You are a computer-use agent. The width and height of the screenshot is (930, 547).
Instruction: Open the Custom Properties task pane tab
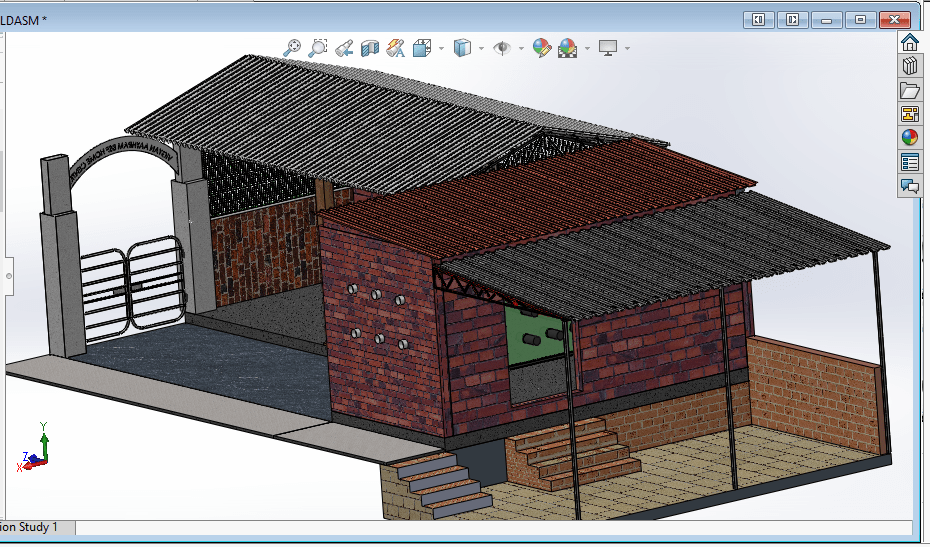[909, 162]
